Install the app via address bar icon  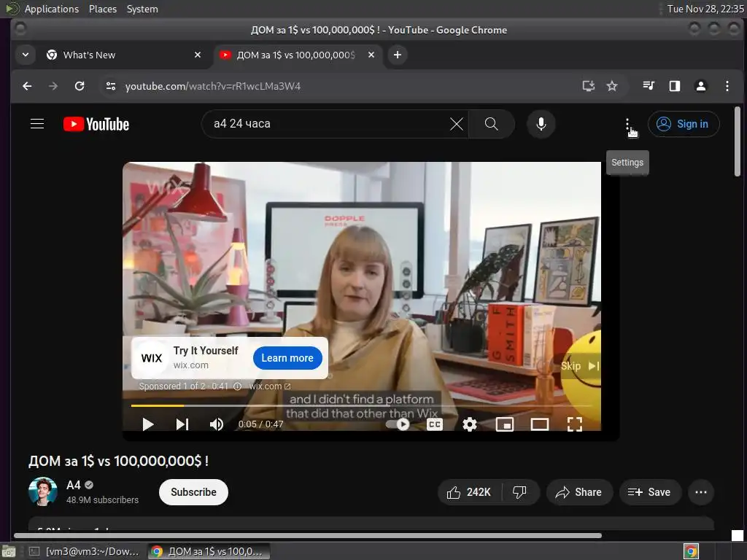pos(589,86)
